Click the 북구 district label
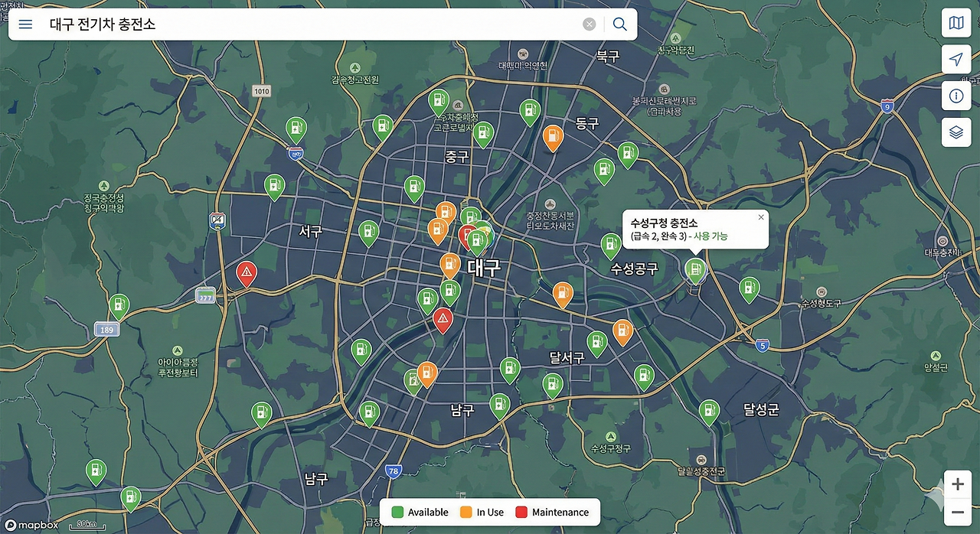This screenshot has width=980, height=534. click(608, 55)
